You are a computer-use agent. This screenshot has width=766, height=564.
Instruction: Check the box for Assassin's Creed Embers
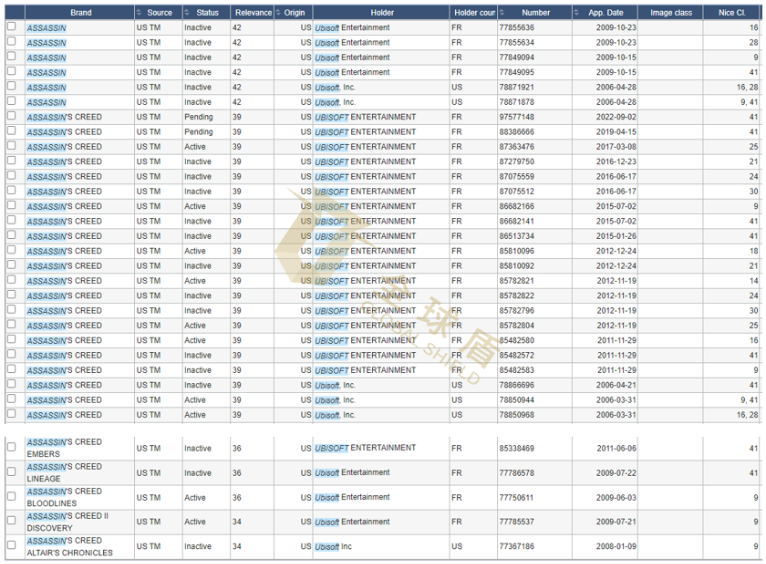coord(12,448)
